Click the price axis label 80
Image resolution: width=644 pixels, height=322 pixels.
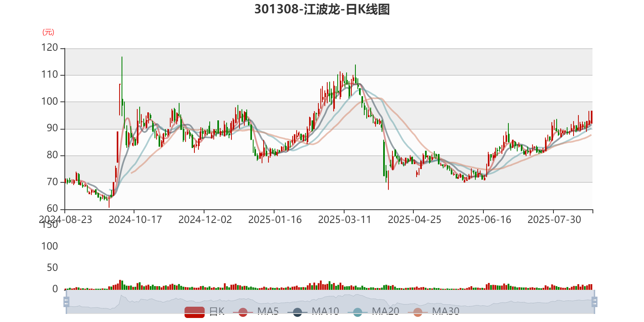tap(52, 155)
